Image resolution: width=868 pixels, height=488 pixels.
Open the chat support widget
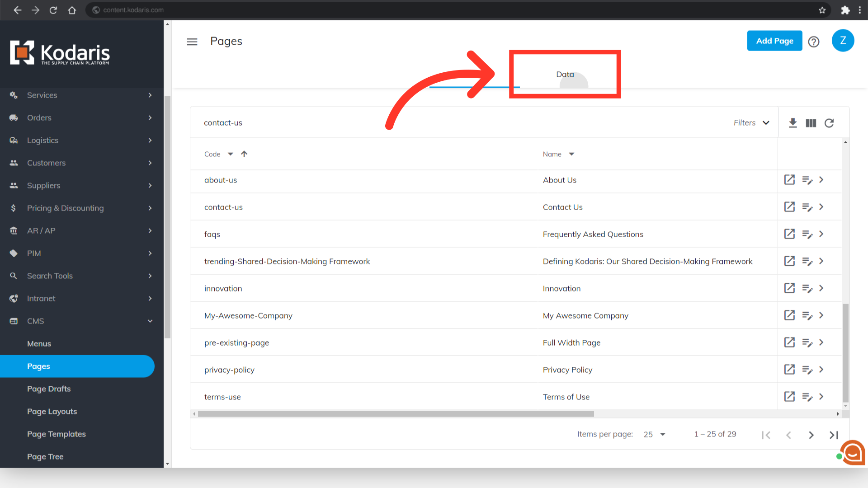pyautogui.click(x=853, y=452)
